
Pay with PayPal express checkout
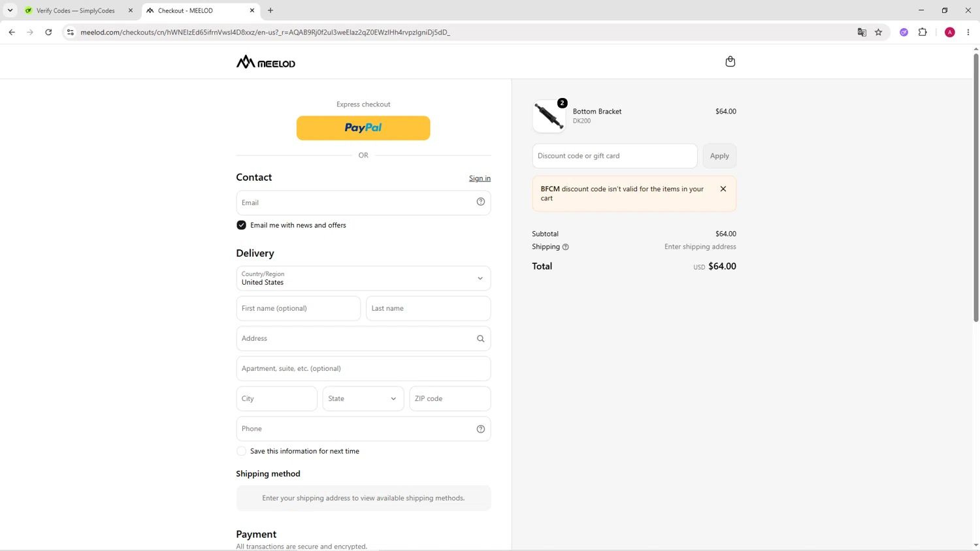pyautogui.click(x=363, y=128)
